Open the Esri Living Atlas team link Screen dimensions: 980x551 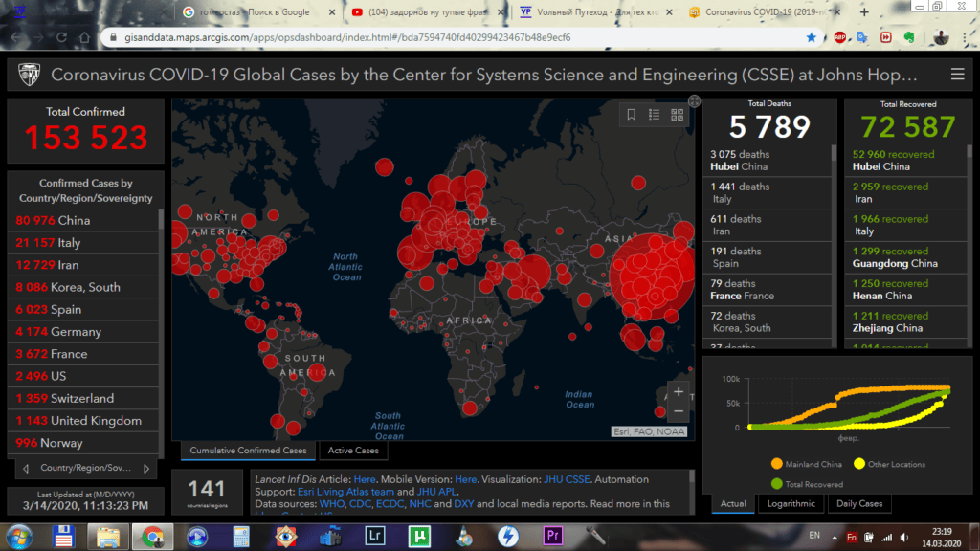(345, 492)
